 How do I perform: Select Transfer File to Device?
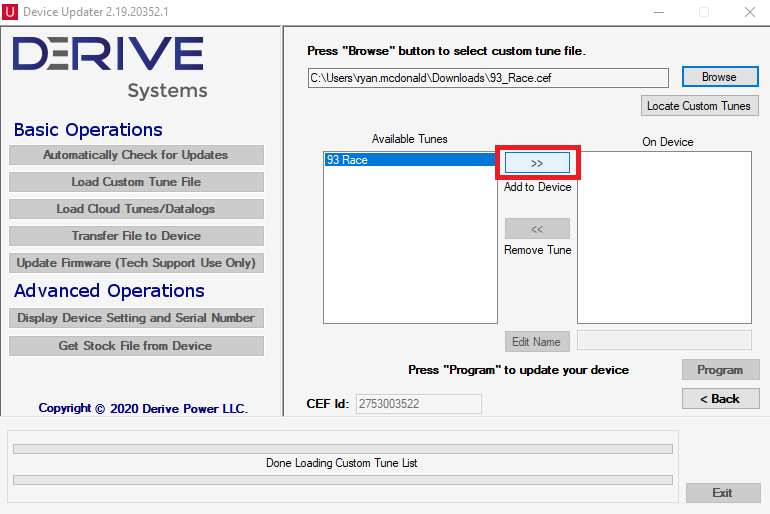pyautogui.click(x=136, y=236)
